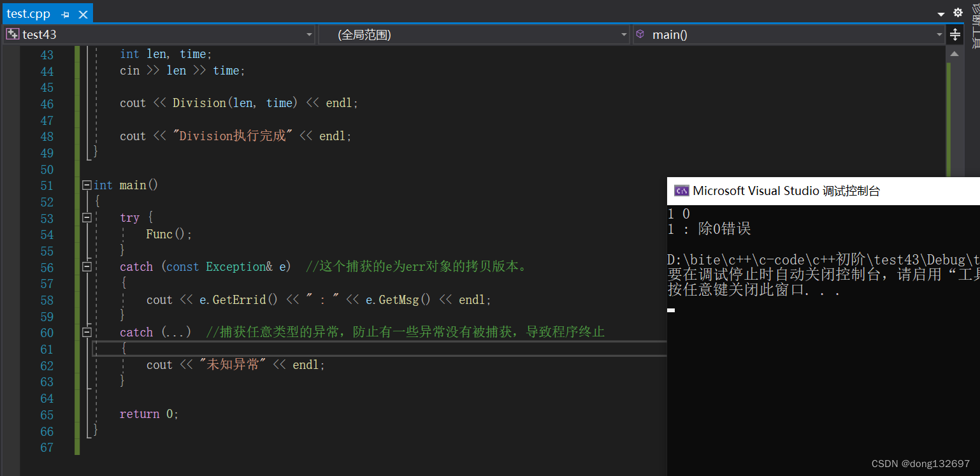Place cursor on 'int len, time;' line
The image size is (980, 476).
(166, 54)
